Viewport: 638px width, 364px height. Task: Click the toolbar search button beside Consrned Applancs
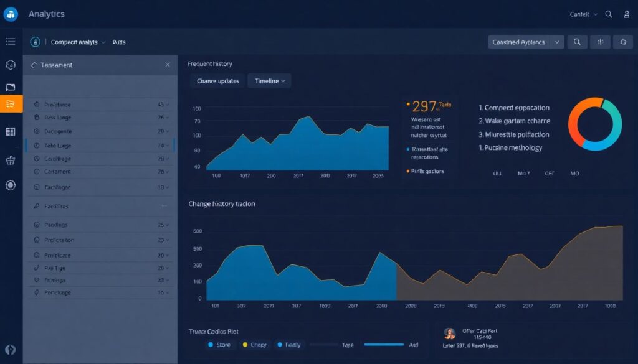tap(578, 42)
